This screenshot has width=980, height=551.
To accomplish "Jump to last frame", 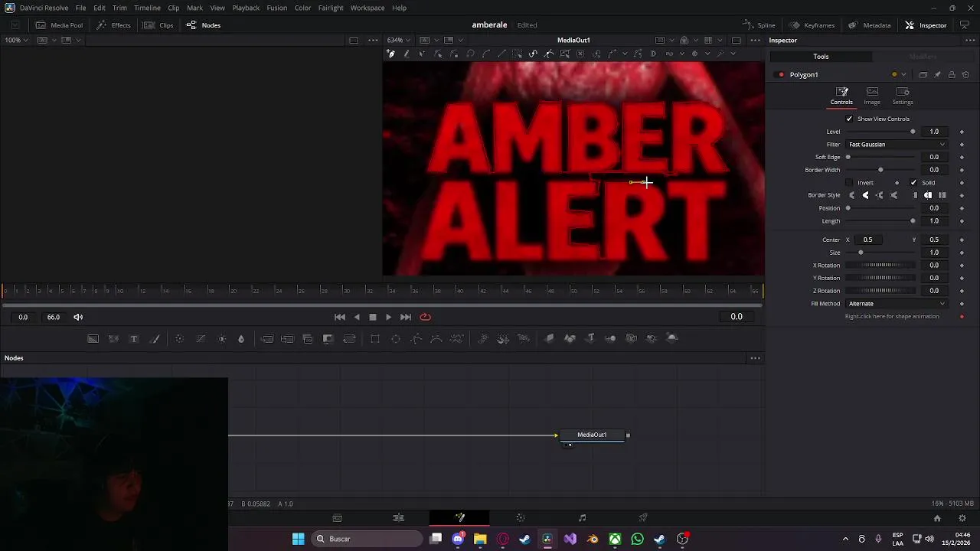I will (406, 317).
